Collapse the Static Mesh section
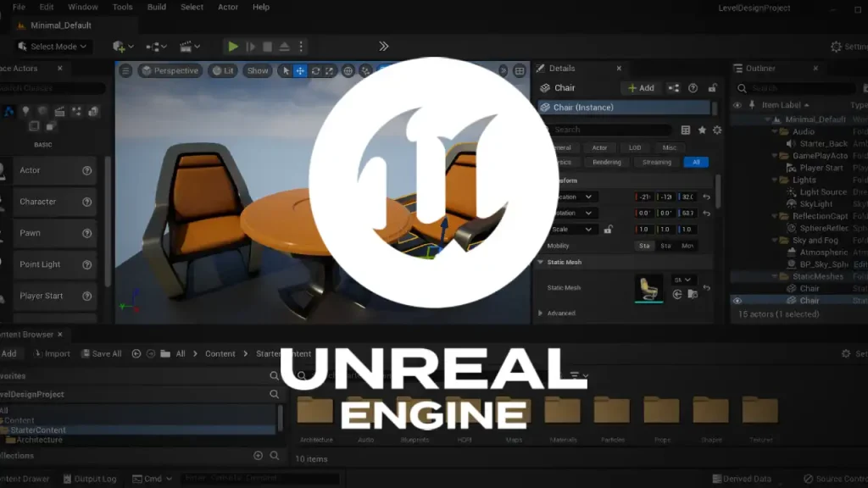868x488 pixels. (x=540, y=263)
